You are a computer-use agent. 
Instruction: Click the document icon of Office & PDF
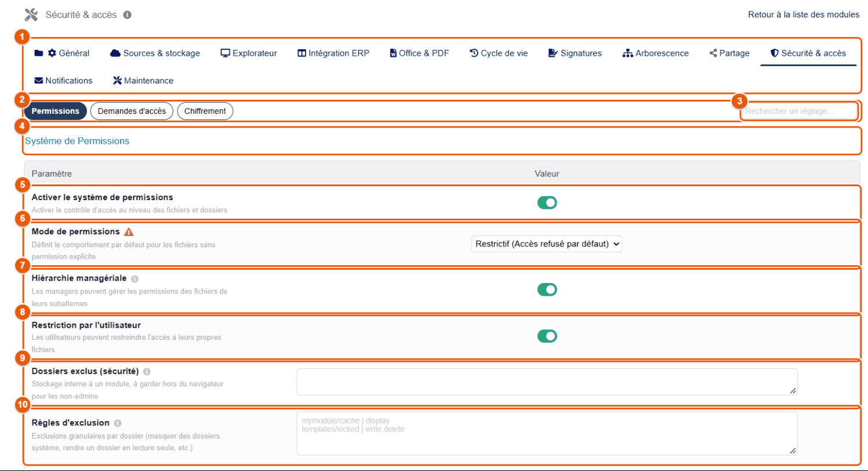(393, 53)
